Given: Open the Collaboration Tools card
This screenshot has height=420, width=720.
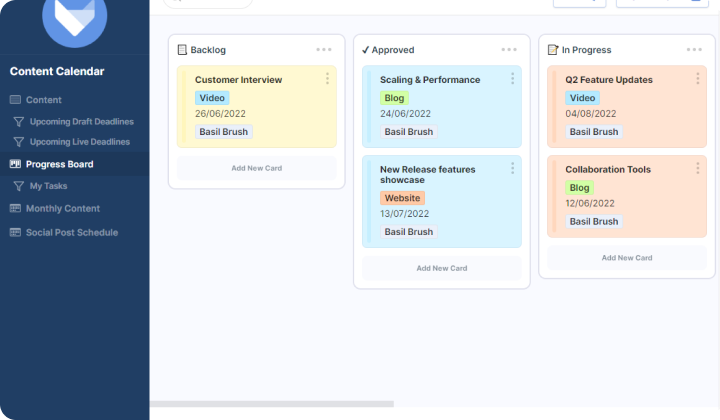Looking at the screenshot, I should pyautogui.click(x=608, y=170).
